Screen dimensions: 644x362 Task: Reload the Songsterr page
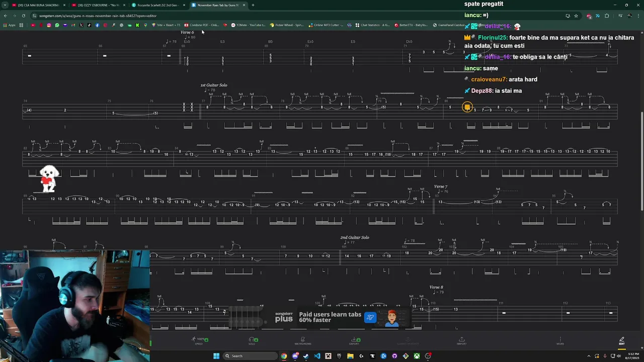pyautogui.click(x=24, y=16)
